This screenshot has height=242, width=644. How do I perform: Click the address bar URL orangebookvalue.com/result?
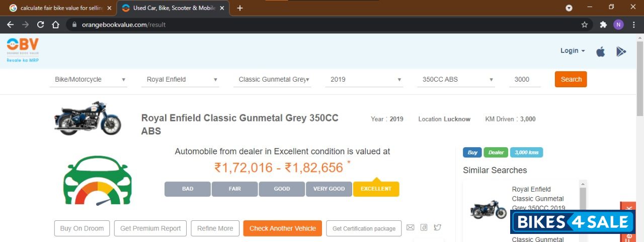click(124, 25)
